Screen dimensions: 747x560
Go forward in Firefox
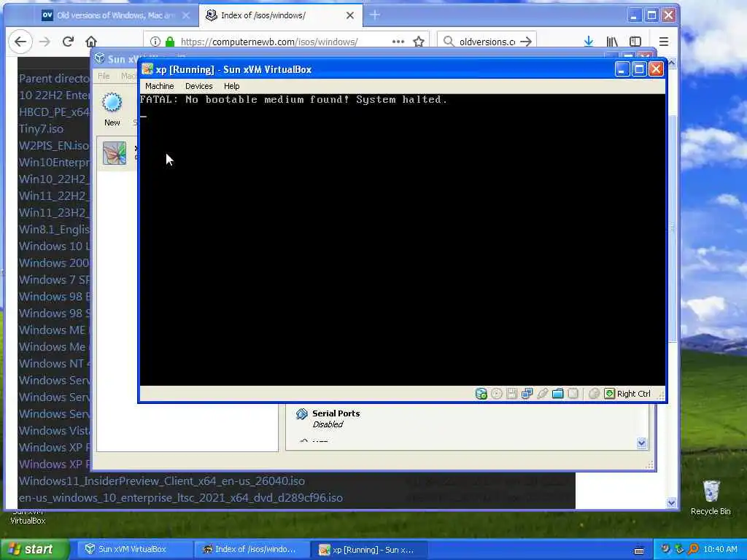tap(44, 42)
